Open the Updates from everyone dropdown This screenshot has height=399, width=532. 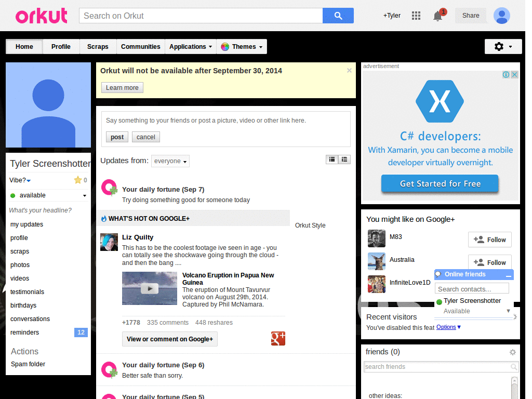(x=170, y=161)
